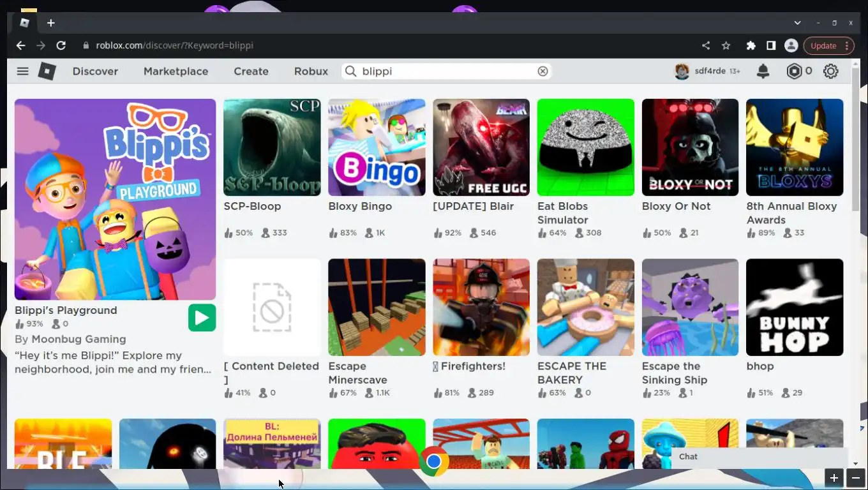The height and width of the screenshot is (490, 868).
Task: Click the bhop game title
Action: (760, 366)
